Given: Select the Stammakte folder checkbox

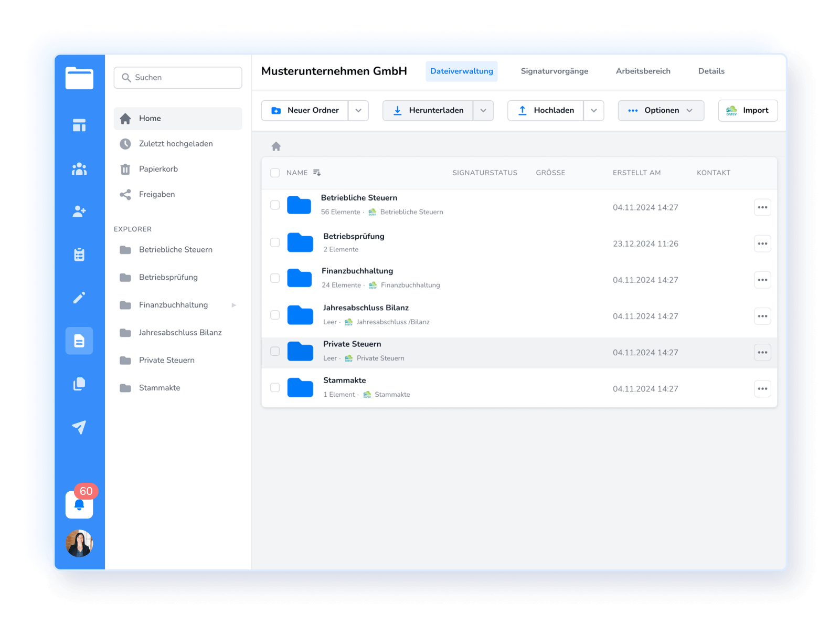Looking at the screenshot, I should 275,387.
